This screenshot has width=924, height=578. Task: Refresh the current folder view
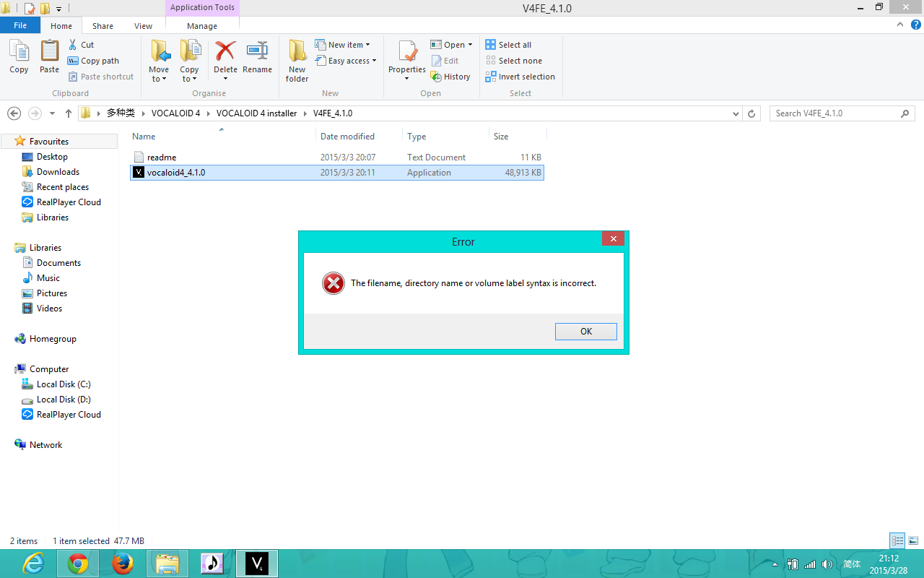pyautogui.click(x=751, y=113)
